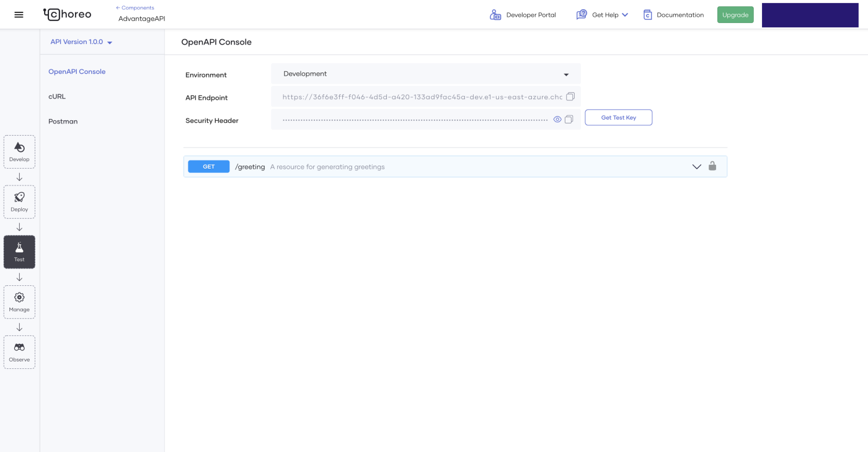Go to the Observe stage
The height and width of the screenshot is (452, 868).
tap(19, 352)
